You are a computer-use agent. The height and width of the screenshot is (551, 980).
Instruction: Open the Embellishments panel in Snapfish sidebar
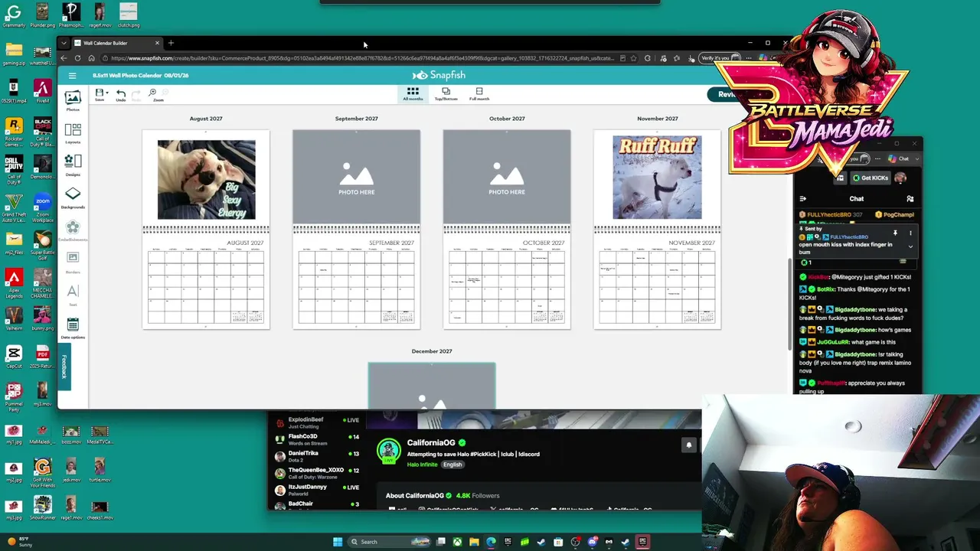[73, 230]
